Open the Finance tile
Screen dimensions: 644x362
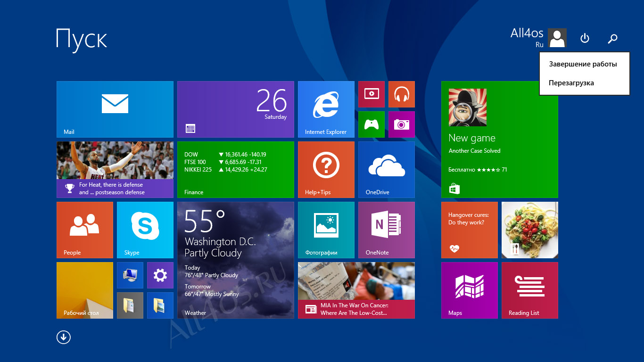pos(236,170)
